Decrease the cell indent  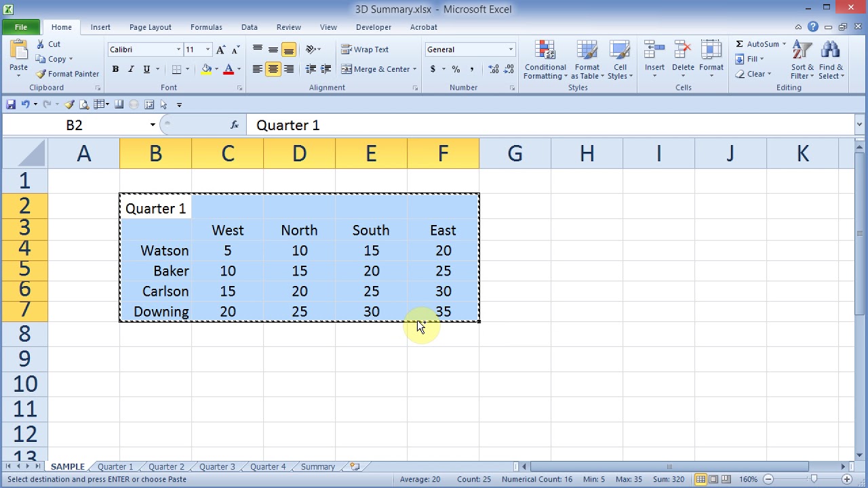[311, 69]
